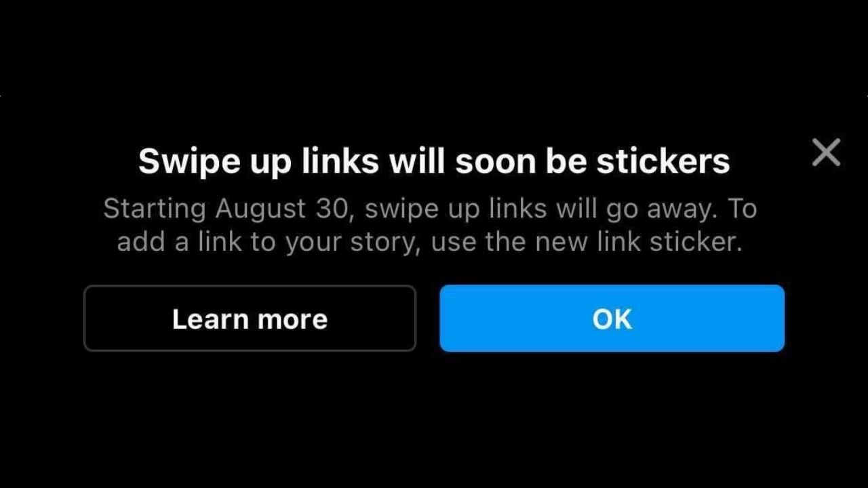Select the word 'stickers' in the title

(663, 161)
